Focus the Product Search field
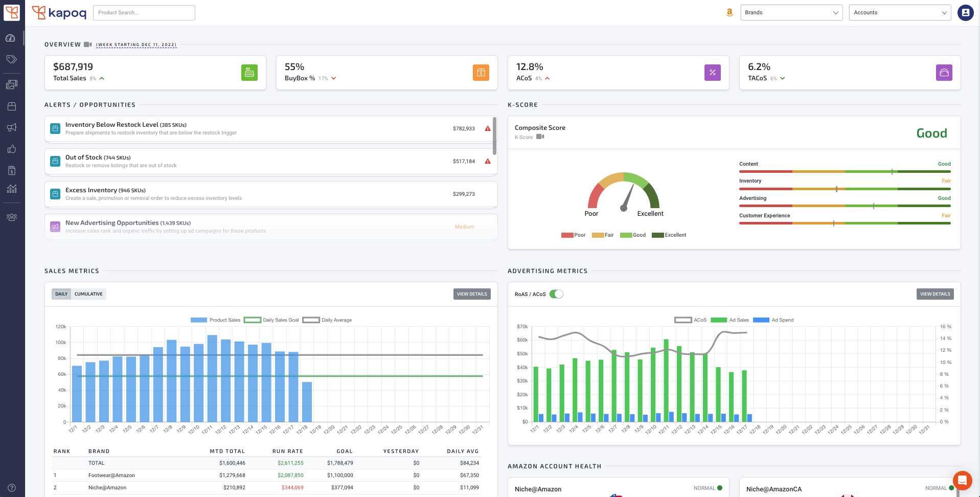The image size is (980, 497). point(144,13)
